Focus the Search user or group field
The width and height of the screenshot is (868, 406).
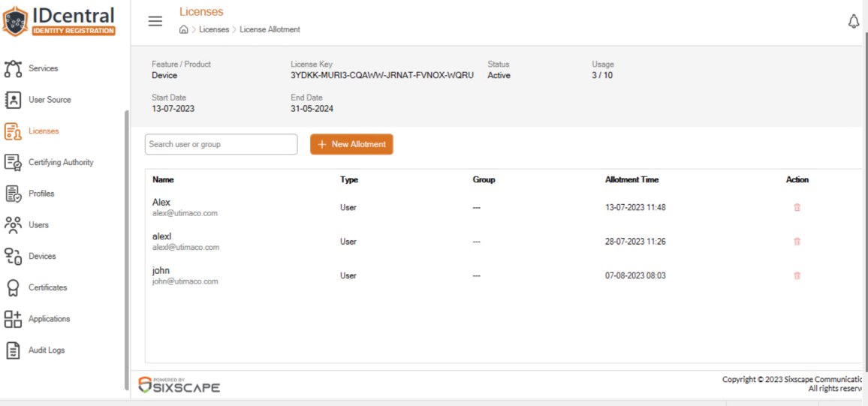tap(221, 144)
